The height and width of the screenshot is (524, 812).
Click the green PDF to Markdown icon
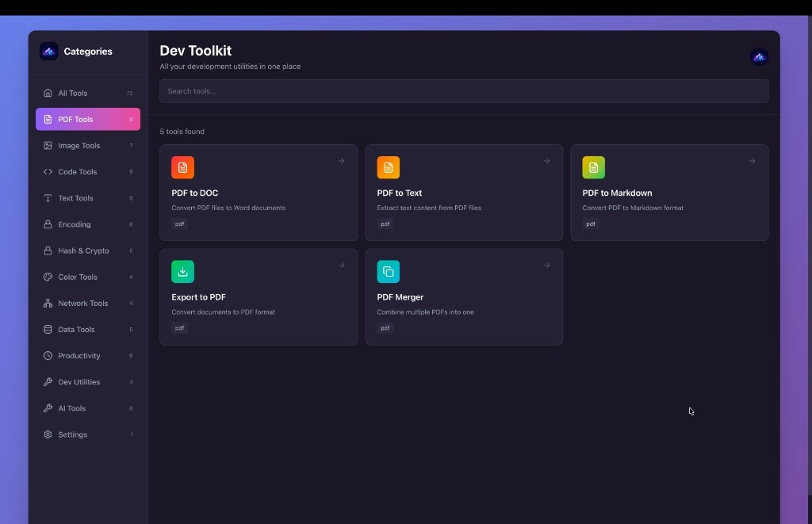point(594,167)
